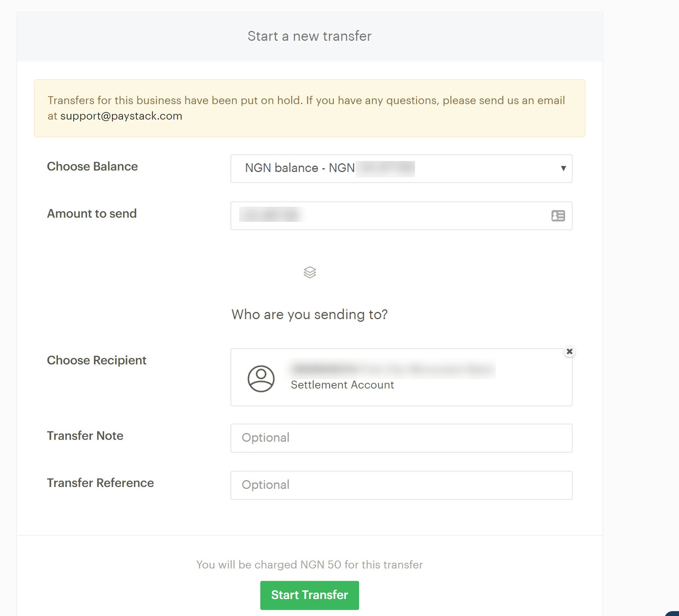The width and height of the screenshot is (679, 616).
Task: Click the stacked layers icon above recipient section
Action: [309, 272]
